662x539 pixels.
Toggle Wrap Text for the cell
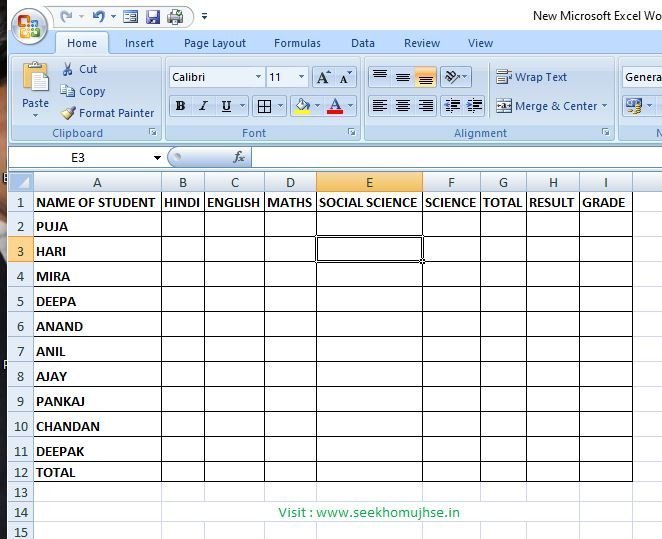(531, 77)
